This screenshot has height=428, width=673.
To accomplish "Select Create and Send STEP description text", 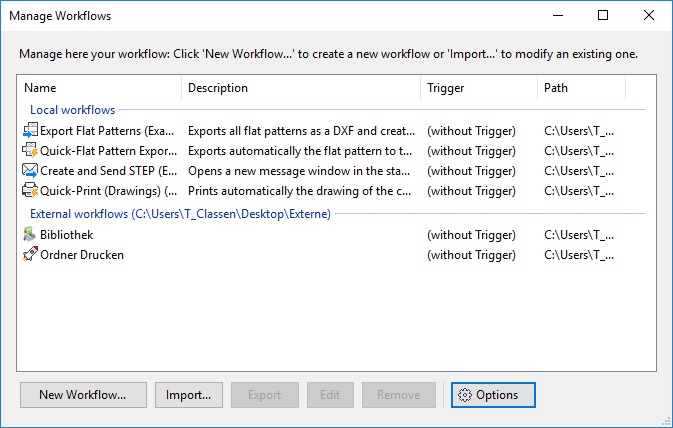I will pos(300,171).
